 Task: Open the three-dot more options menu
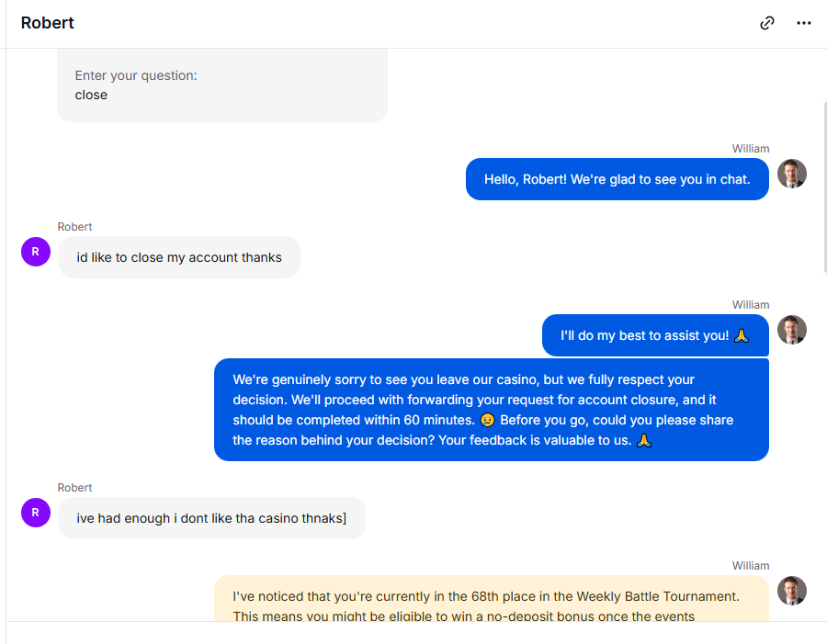point(804,23)
